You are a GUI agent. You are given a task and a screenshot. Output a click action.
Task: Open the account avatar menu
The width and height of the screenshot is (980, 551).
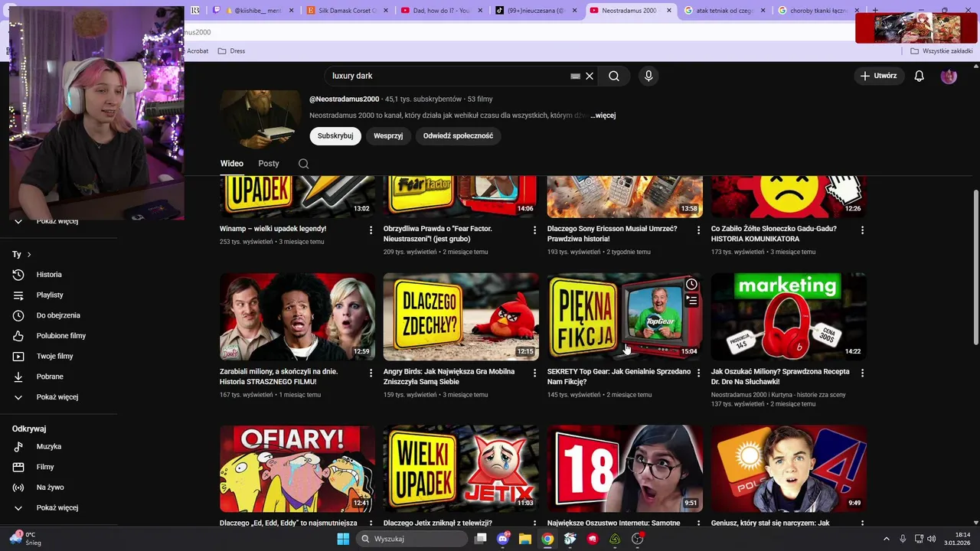point(949,76)
